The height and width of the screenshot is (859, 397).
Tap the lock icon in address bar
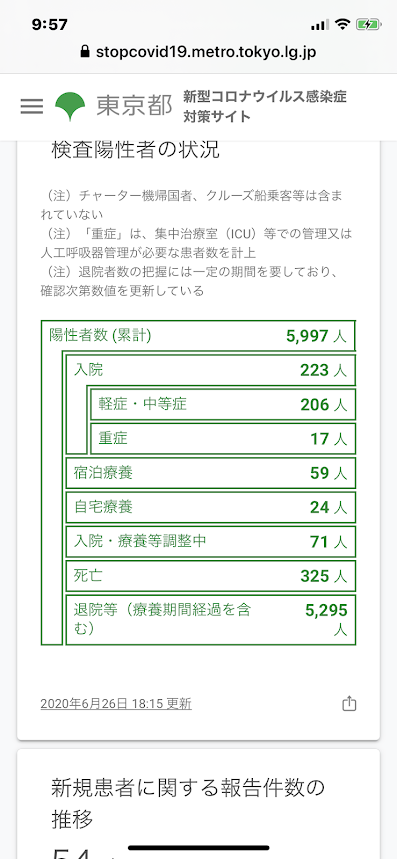84,52
